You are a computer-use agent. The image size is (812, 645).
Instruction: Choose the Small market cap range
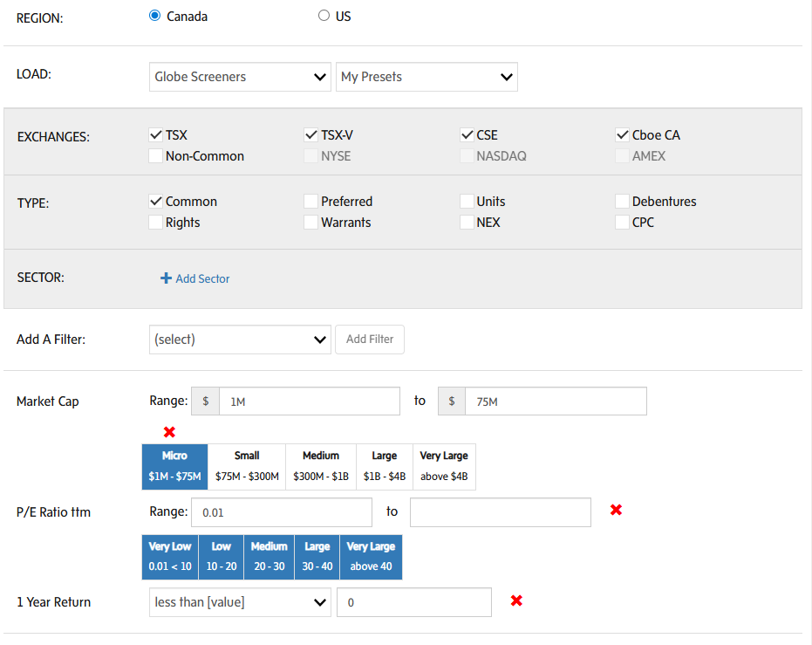(x=247, y=466)
